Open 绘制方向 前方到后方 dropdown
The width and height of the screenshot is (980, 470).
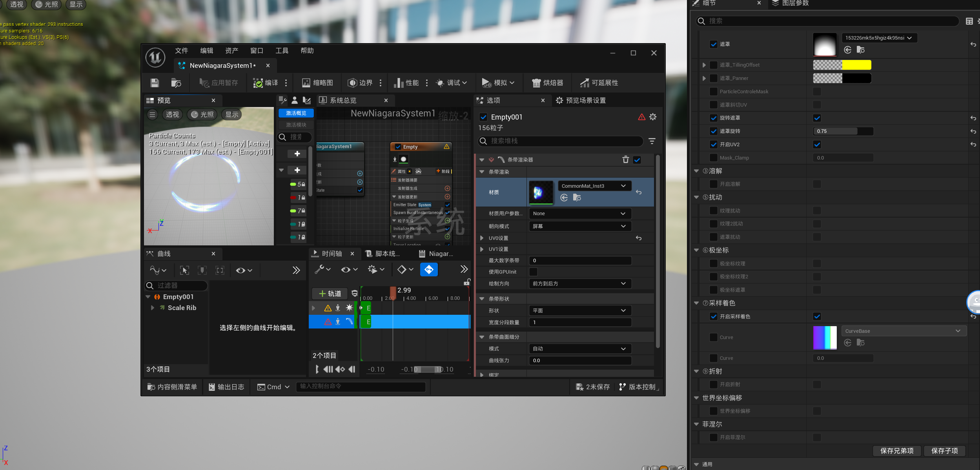580,283
